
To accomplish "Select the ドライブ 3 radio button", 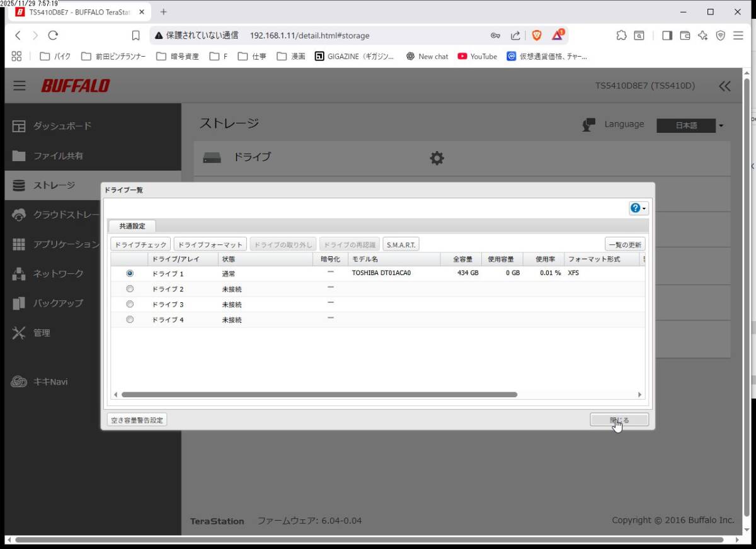I will 130,304.
